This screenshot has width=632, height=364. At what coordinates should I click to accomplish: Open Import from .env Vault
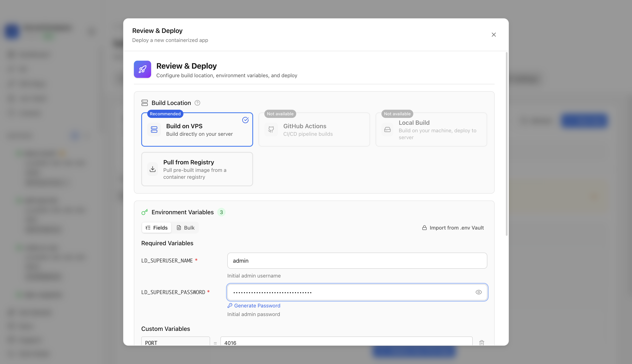click(x=453, y=228)
